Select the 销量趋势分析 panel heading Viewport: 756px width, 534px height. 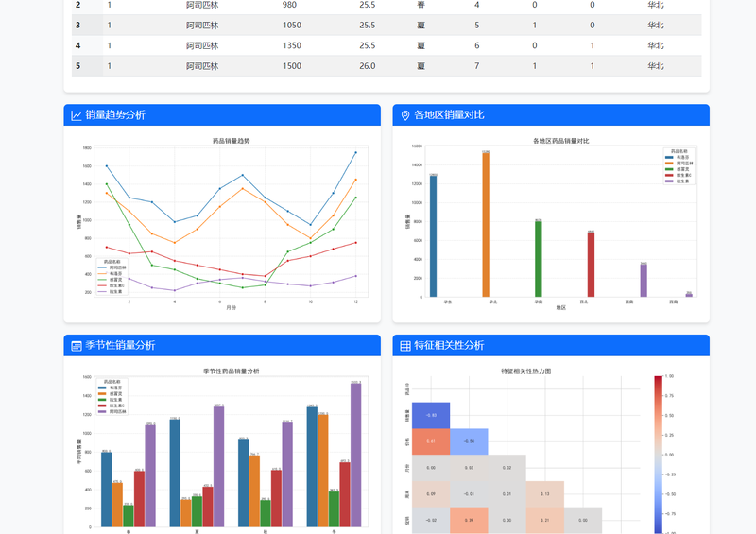115,114
